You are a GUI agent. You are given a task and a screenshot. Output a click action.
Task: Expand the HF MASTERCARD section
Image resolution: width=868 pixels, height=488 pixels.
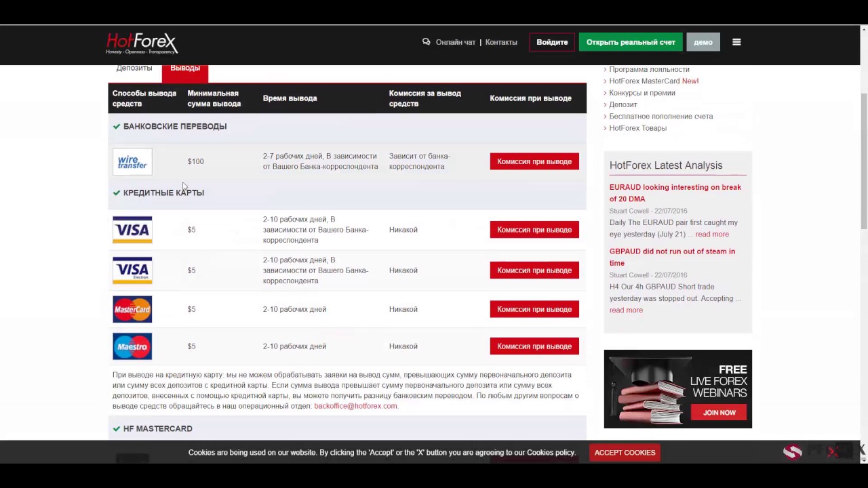click(347, 429)
